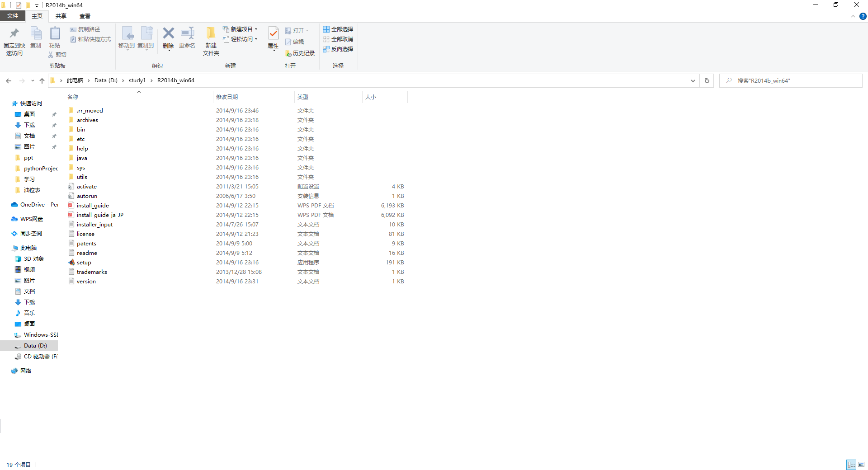The image size is (868, 470).
Task: Open the study1 folder from breadcrumb
Action: (137, 80)
